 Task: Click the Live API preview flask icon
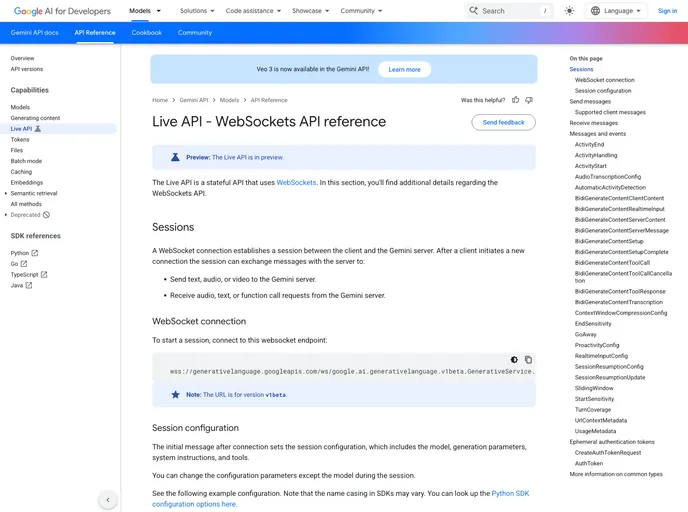(38, 129)
